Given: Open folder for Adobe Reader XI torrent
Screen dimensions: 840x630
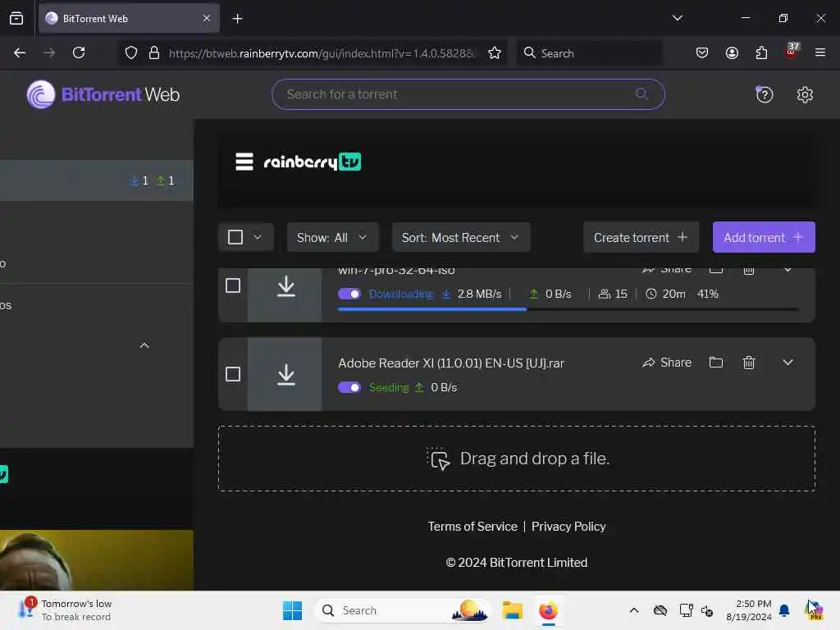Looking at the screenshot, I should 715,363.
